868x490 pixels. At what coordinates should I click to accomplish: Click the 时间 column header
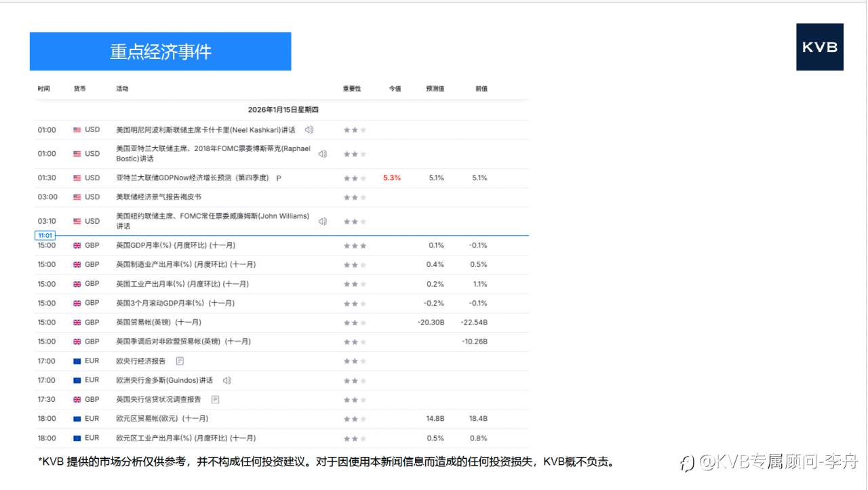point(45,88)
